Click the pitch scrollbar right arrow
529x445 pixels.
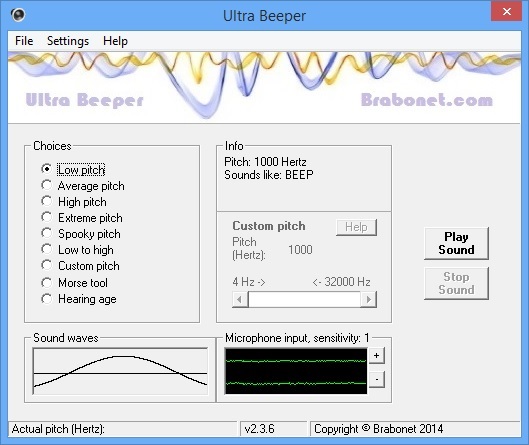368,299
